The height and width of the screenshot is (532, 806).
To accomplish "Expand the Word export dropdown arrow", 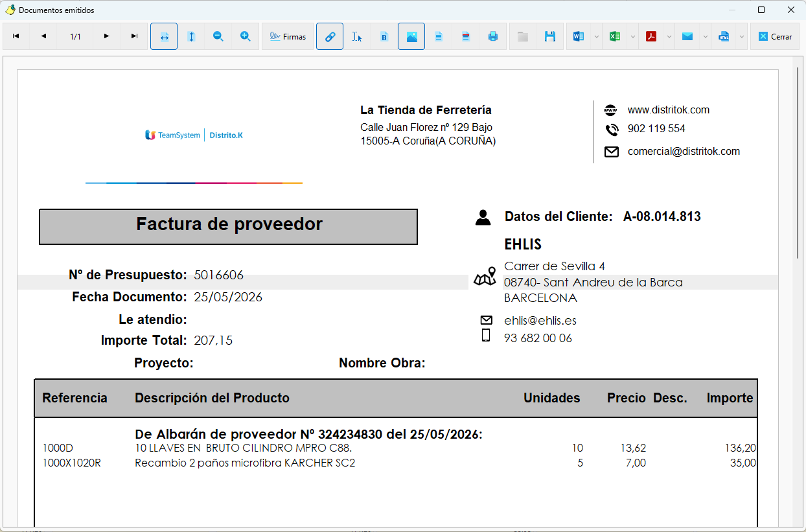I will point(596,37).
